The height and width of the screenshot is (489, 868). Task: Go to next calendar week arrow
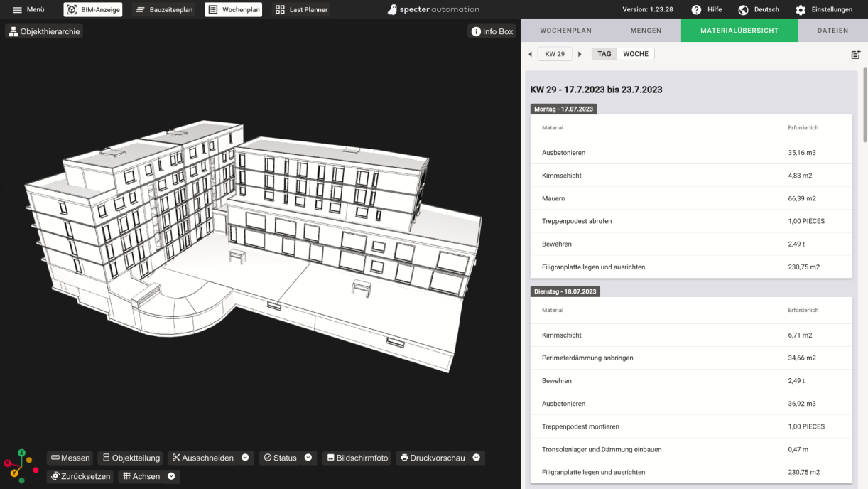click(580, 55)
